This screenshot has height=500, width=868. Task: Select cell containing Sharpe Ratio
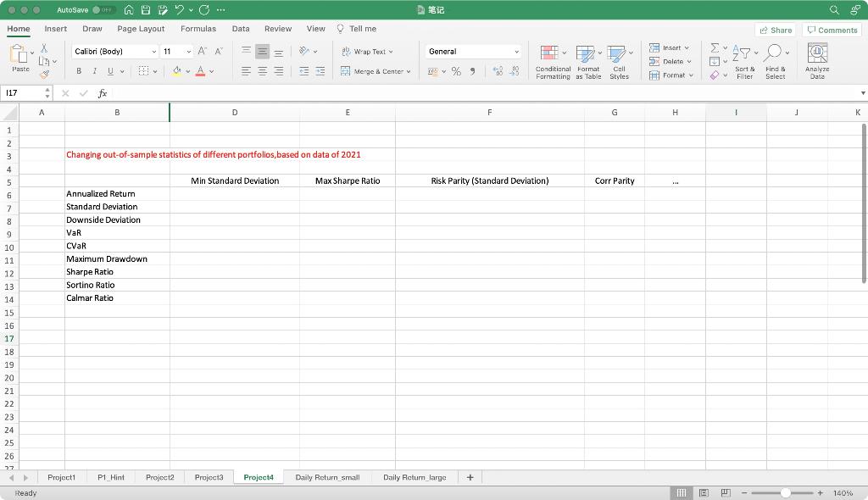click(x=117, y=272)
